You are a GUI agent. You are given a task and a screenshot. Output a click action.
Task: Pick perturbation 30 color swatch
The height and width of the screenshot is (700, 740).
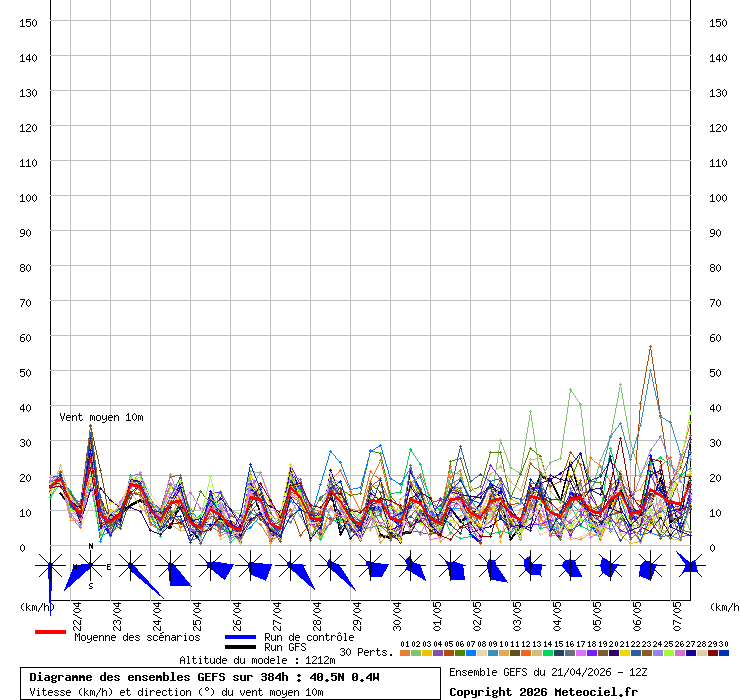pyautogui.click(x=723, y=653)
